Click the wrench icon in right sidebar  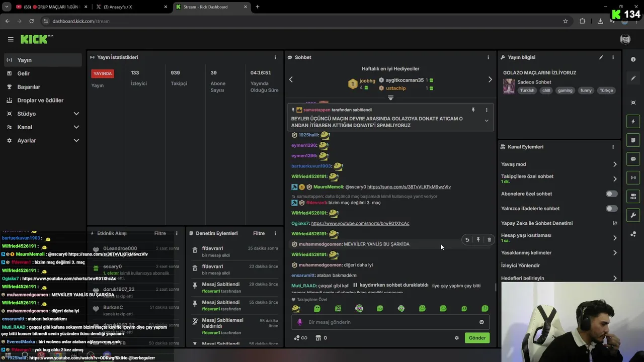[633, 215]
